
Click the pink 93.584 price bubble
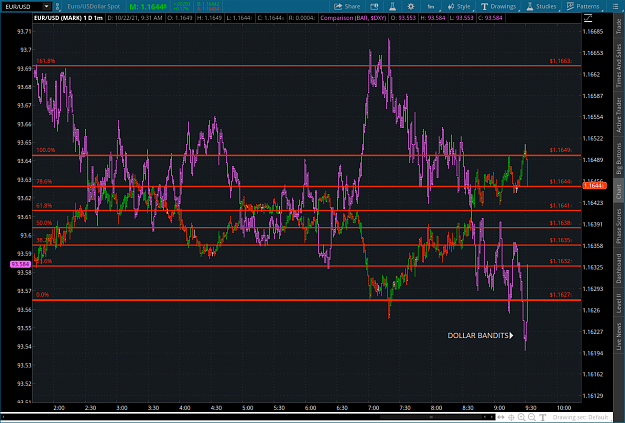tap(20, 264)
